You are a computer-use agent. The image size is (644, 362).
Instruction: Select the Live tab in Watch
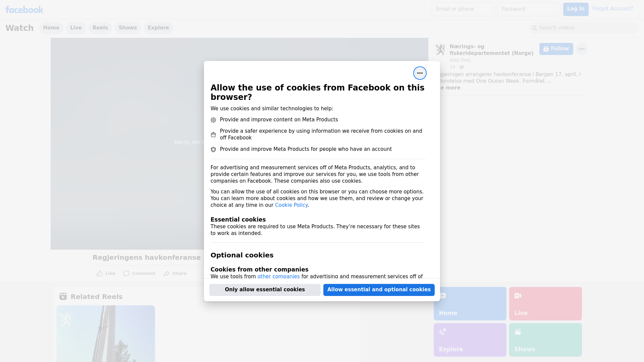pyautogui.click(x=76, y=28)
